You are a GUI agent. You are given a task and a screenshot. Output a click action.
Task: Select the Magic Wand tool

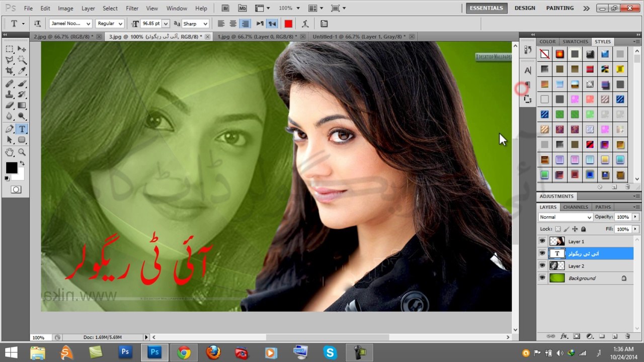22,60
